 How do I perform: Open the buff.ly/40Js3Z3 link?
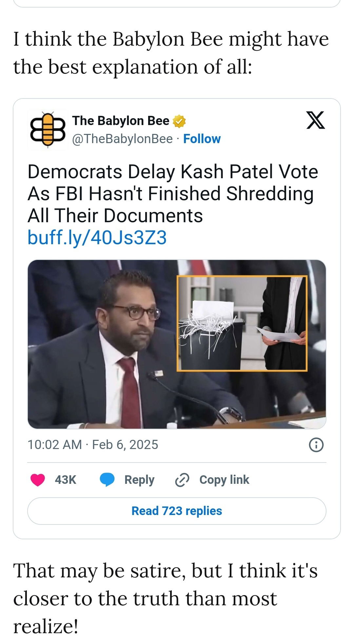97,237
